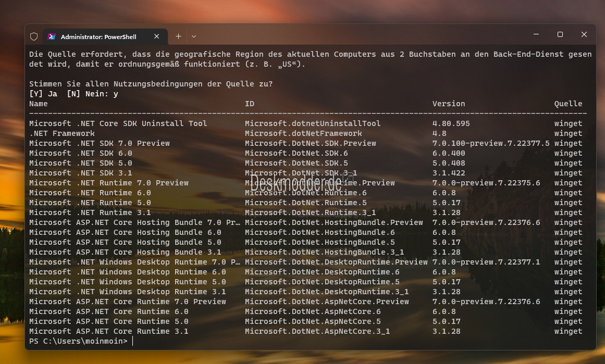Select the ".NET Framework" name entry

(61, 133)
